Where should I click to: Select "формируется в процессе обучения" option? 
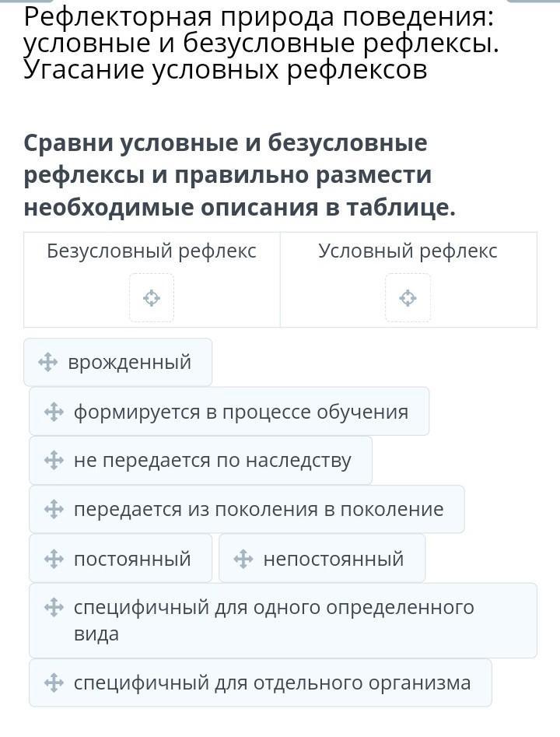240,412
